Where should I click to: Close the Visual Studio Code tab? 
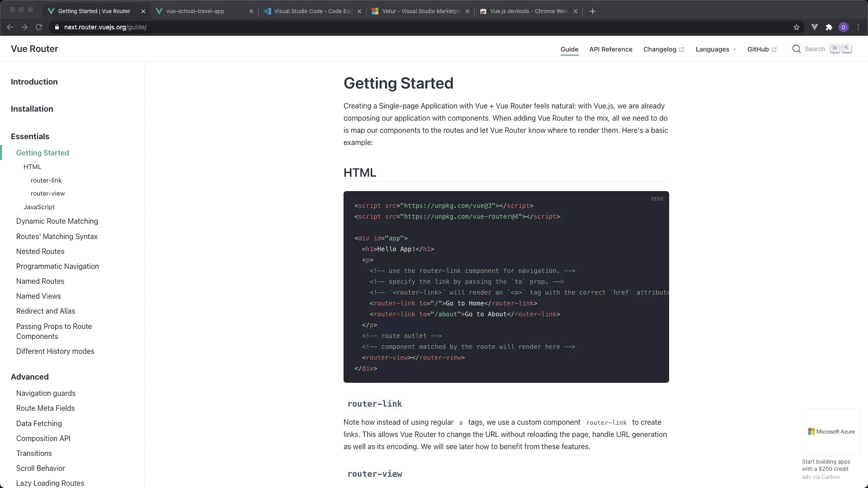(359, 11)
